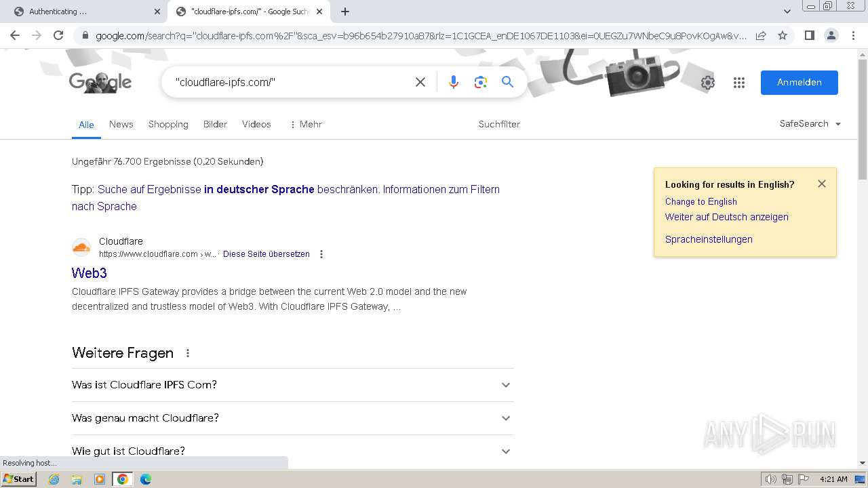The height and width of the screenshot is (488, 868).
Task: Open the SafeSearch dropdown
Action: (x=810, y=123)
